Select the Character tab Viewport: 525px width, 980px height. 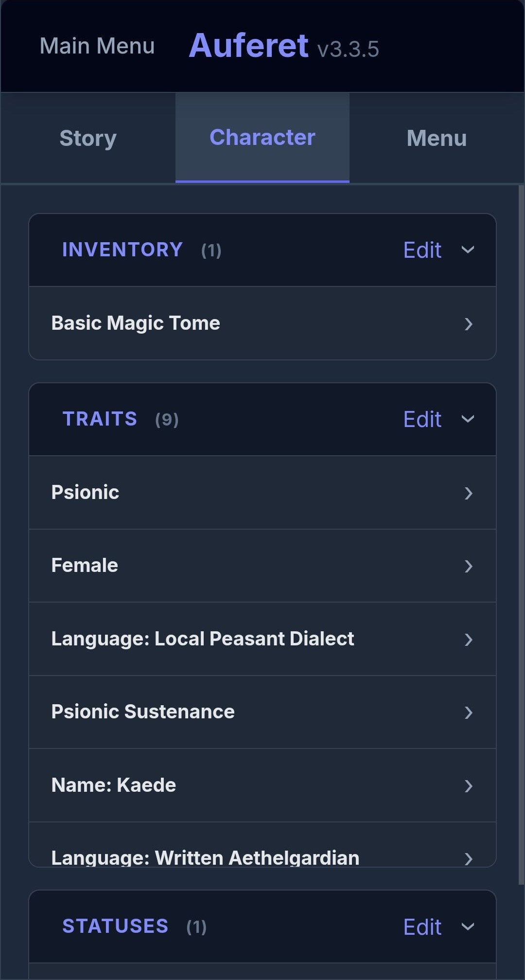pos(262,138)
